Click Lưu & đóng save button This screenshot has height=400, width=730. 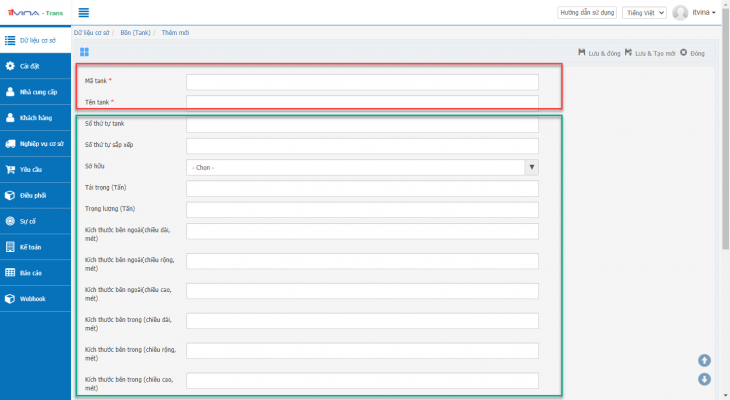(x=600, y=52)
